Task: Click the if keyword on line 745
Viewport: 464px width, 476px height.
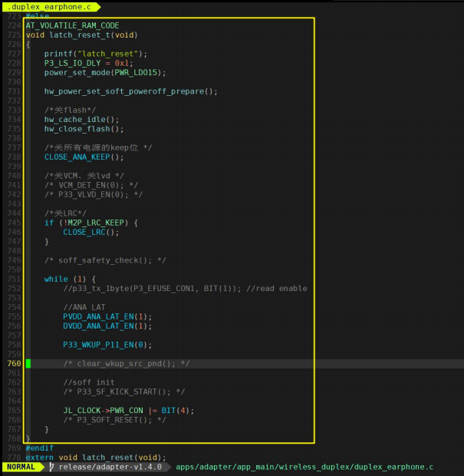Action: coord(49,223)
